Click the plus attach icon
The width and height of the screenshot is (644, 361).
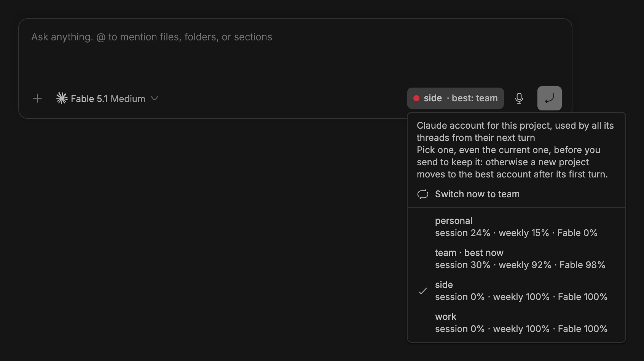(37, 99)
